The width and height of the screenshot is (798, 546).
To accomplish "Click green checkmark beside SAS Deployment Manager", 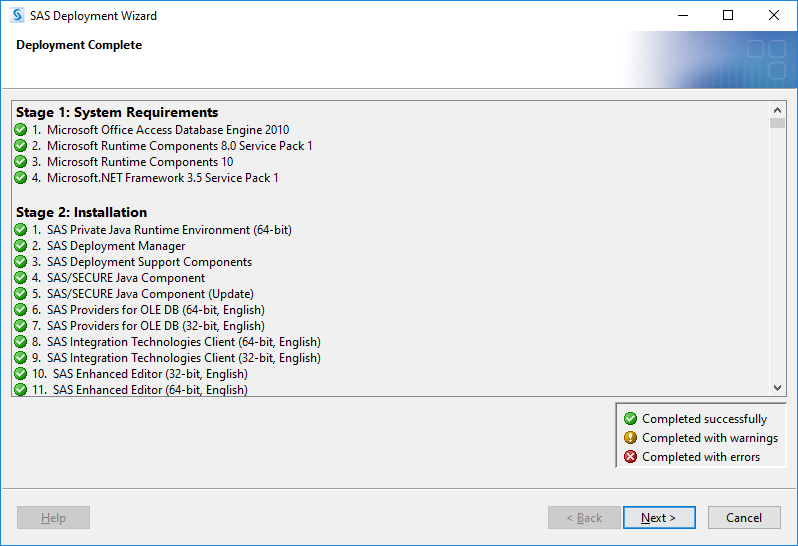I will point(20,246).
